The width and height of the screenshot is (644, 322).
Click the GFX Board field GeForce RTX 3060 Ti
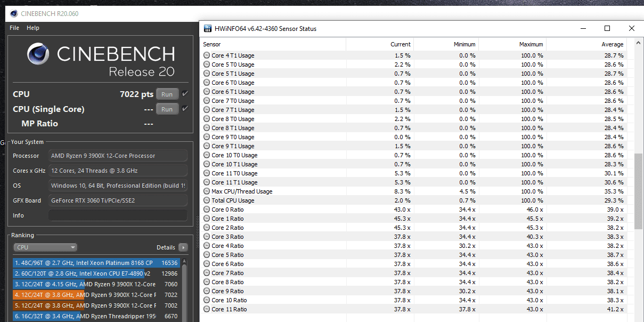click(118, 200)
